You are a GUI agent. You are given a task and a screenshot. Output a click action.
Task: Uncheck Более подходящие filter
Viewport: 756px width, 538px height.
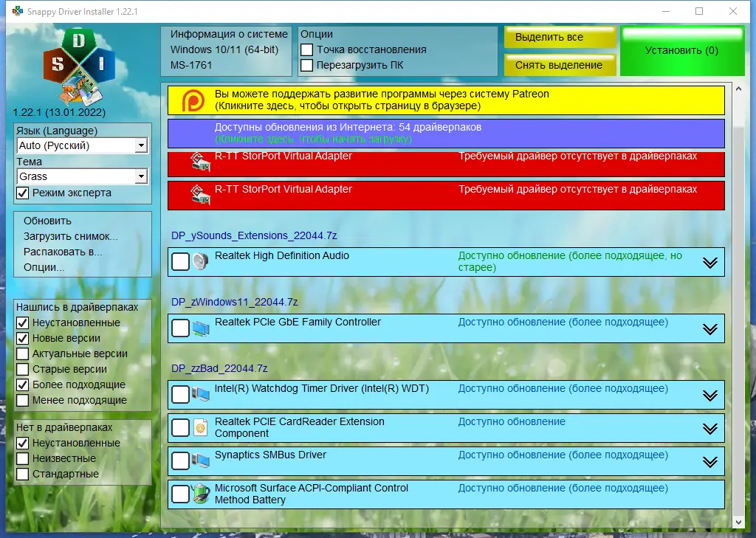click(x=23, y=384)
